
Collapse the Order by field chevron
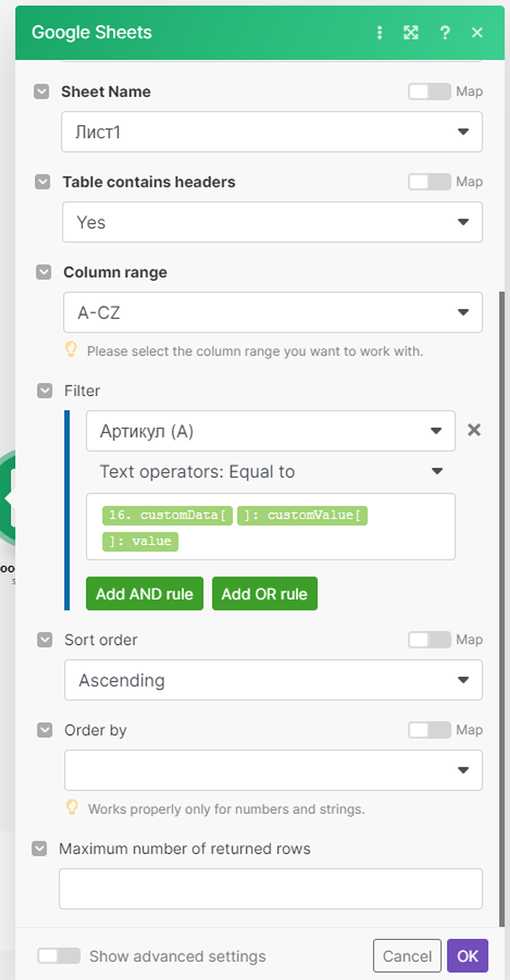45,730
